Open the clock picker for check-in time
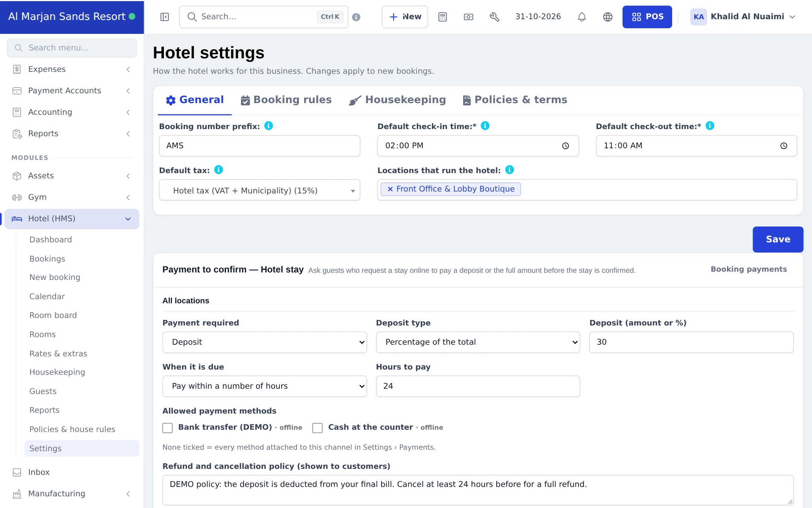The image size is (812, 508). [x=565, y=146]
